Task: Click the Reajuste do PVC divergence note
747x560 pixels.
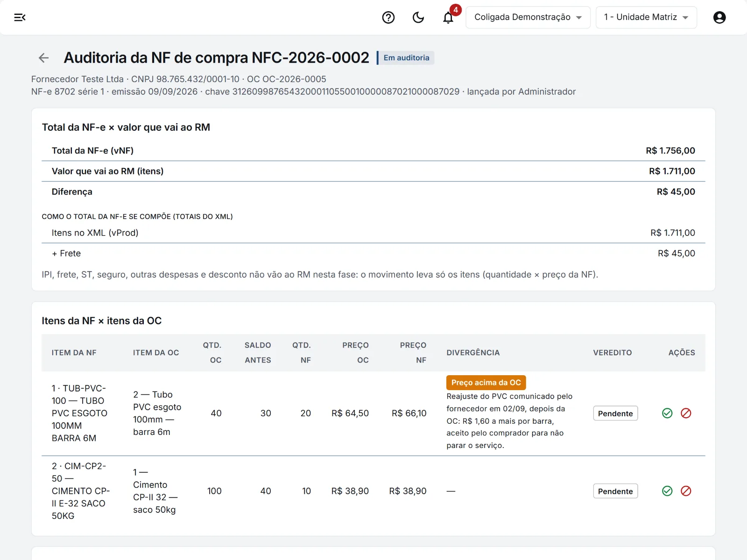Action: [x=509, y=421]
